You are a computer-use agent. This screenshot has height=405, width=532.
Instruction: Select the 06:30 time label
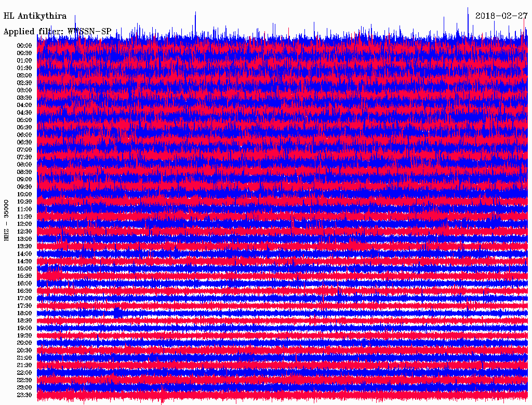(x=24, y=142)
